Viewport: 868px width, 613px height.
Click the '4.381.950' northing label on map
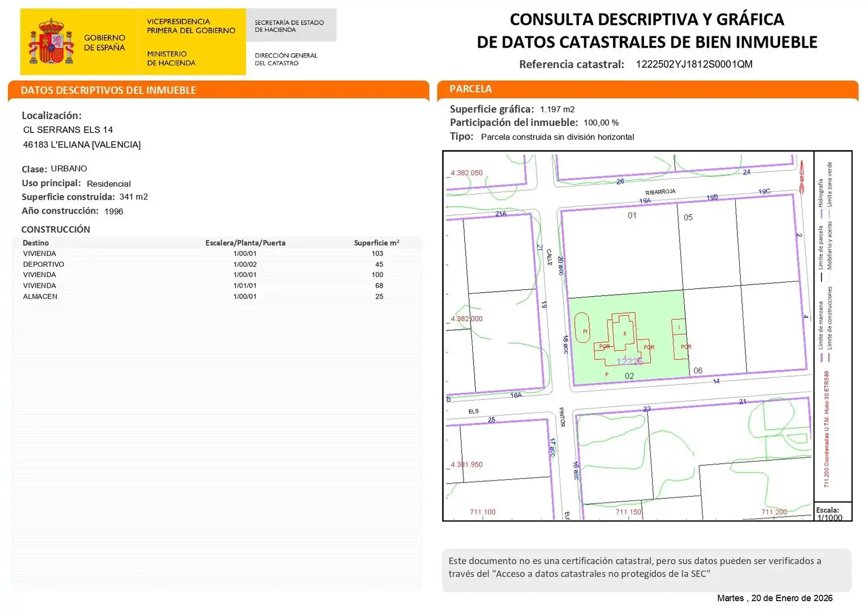point(467,465)
